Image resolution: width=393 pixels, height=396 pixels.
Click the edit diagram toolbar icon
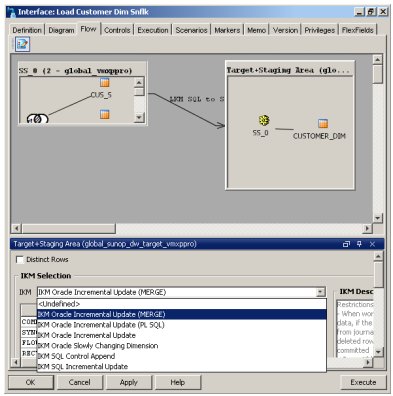[x=22, y=44]
